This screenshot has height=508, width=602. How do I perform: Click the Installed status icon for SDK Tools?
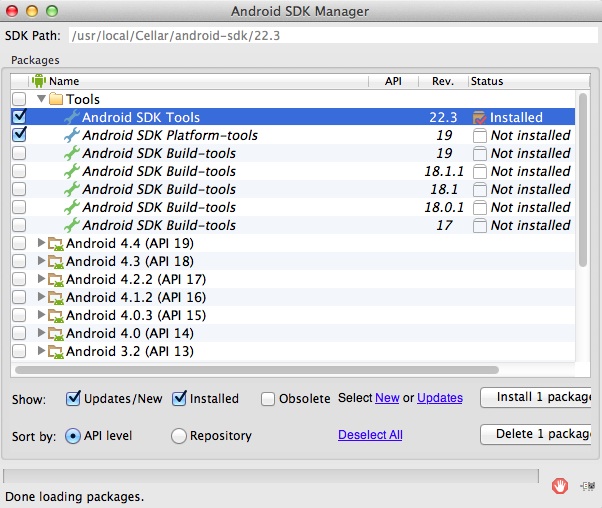480,117
